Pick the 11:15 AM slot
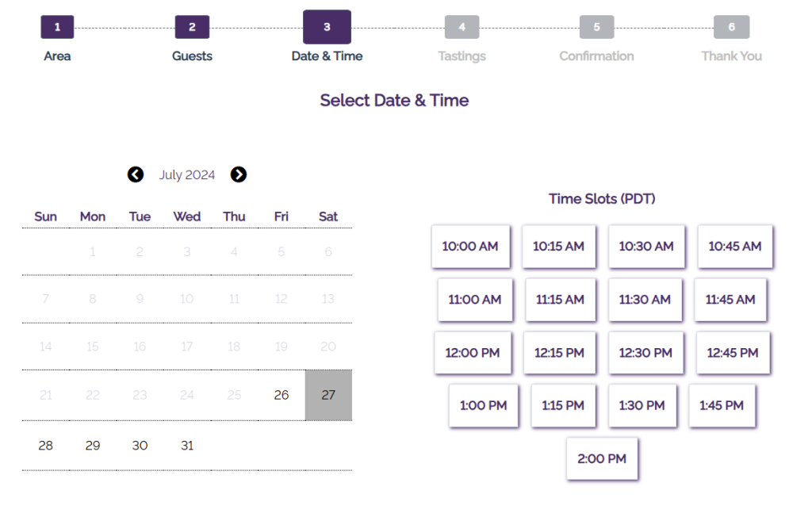 pyautogui.click(x=560, y=300)
